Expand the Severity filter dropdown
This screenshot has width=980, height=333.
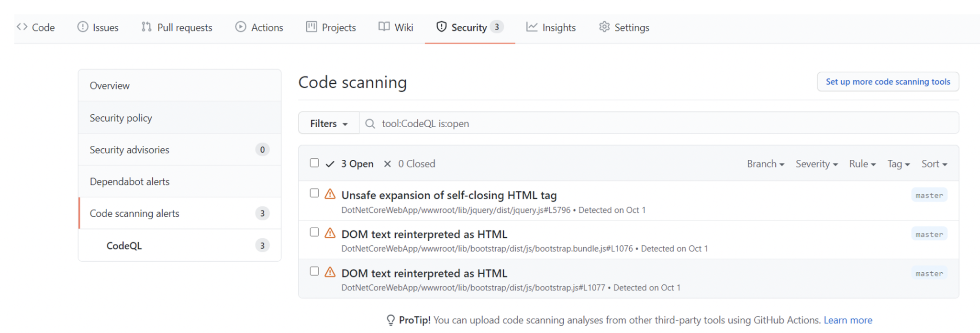[816, 164]
